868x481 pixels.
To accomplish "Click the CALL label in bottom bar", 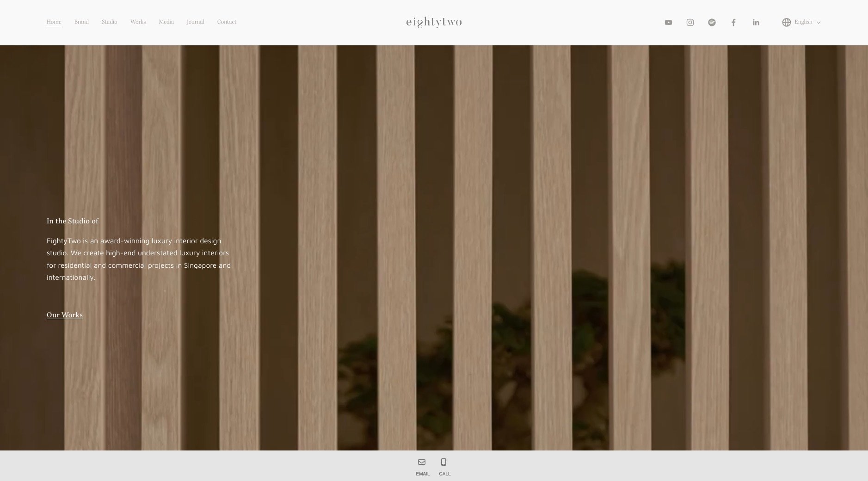I will tap(444, 474).
